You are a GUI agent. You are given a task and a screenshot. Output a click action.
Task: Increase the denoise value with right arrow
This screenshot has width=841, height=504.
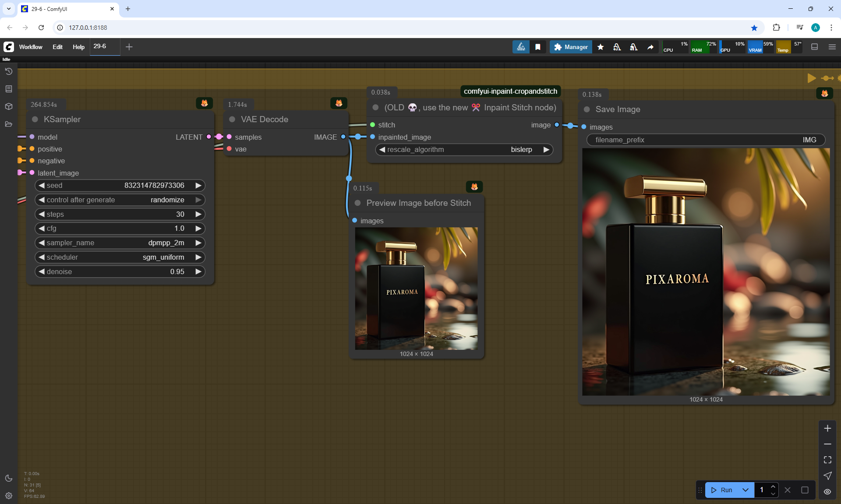(x=198, y=271)
